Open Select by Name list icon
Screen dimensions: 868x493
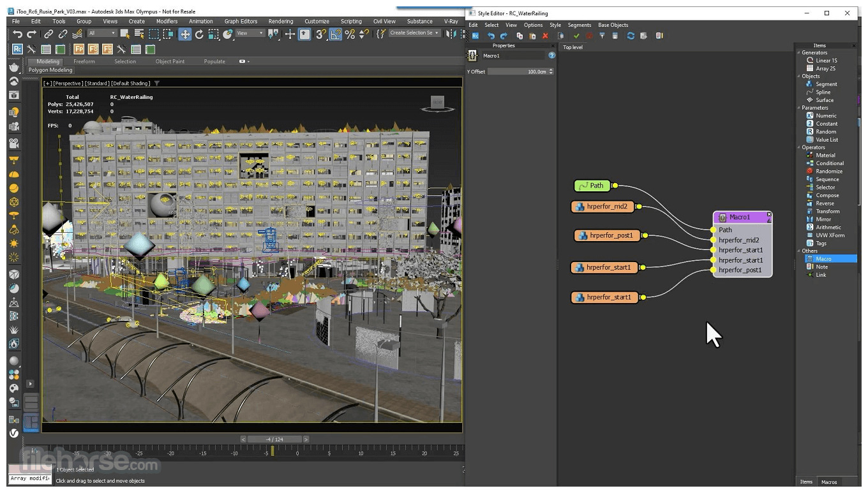(x=139, y=34)
